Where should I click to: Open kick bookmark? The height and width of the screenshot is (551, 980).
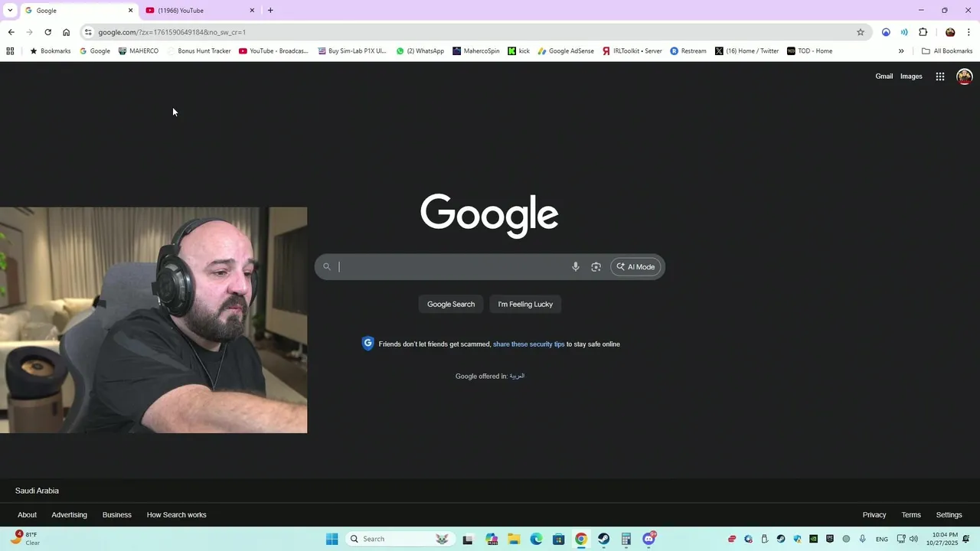pyautogui.click(x=518, y=51)
